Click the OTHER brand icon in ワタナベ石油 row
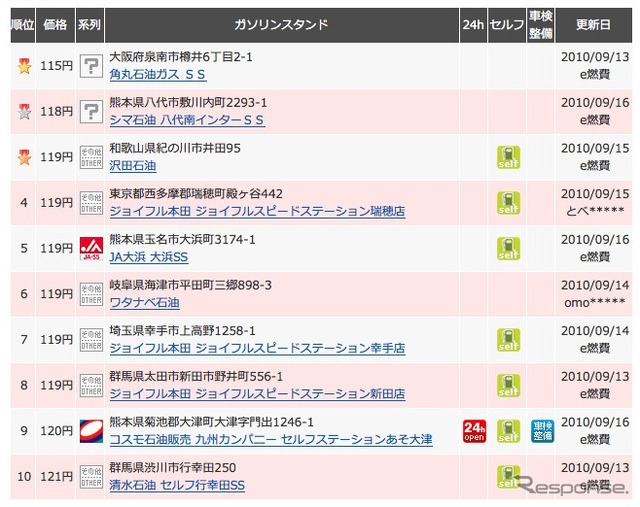Viewport: 640px width, 507px height. [x=91, y=294]
